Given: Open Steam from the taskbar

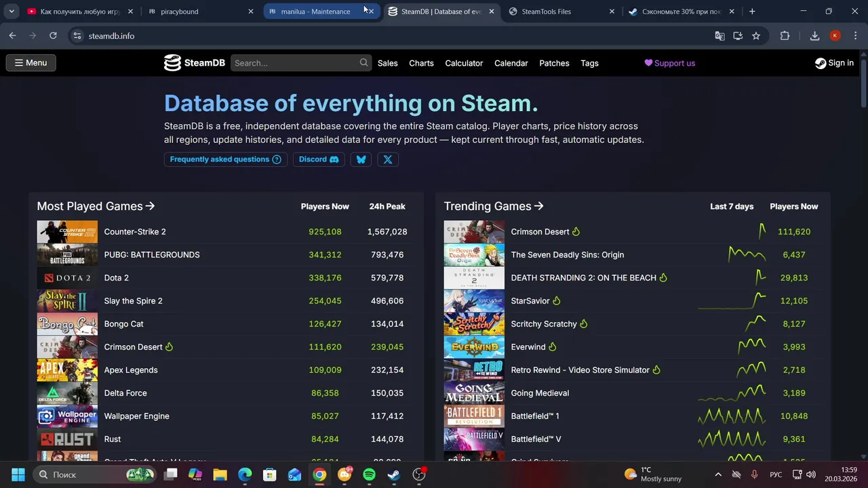Looking at the screenshot, I should [394, 474].
